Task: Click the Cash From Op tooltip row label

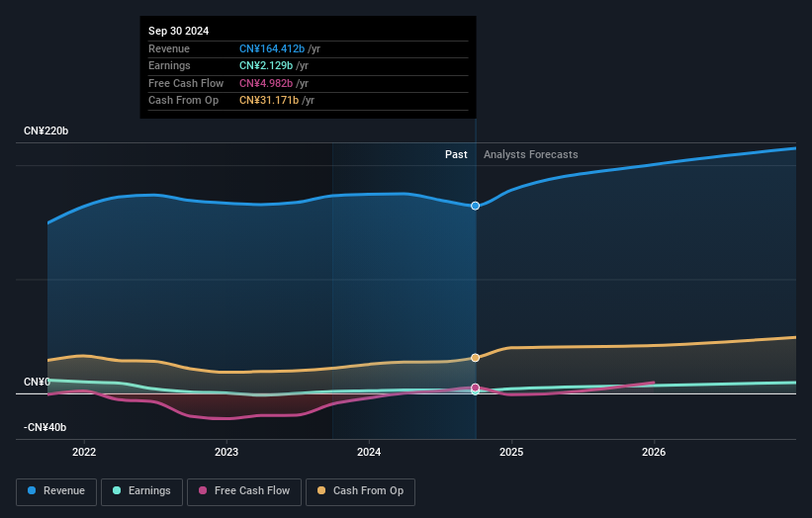Action: (183, 101)
